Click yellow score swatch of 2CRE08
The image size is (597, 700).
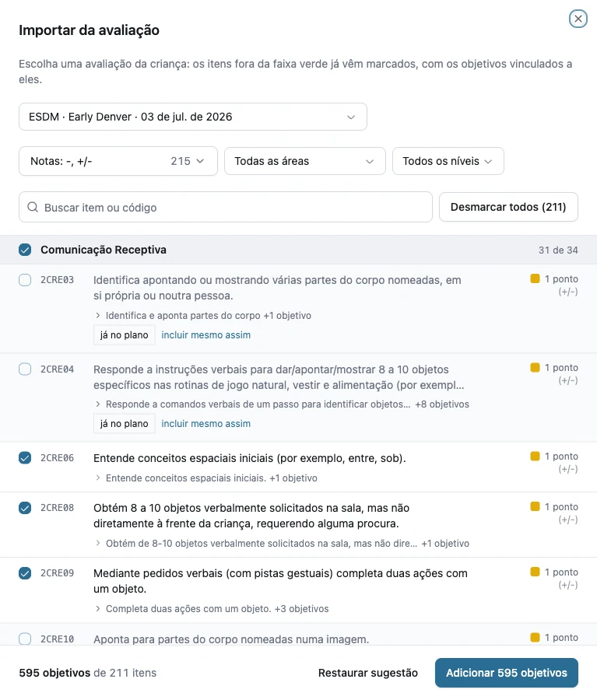535,506
